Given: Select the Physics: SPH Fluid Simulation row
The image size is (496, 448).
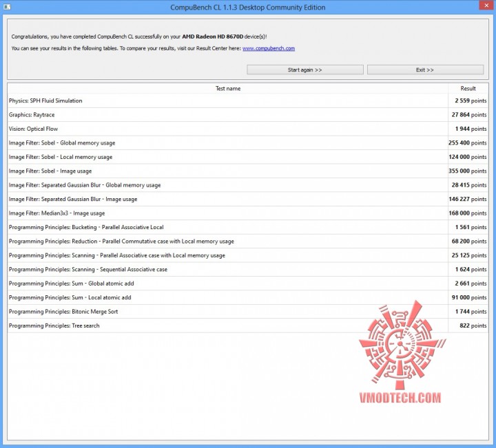Looking at the screenshot, I should (248, 100).
